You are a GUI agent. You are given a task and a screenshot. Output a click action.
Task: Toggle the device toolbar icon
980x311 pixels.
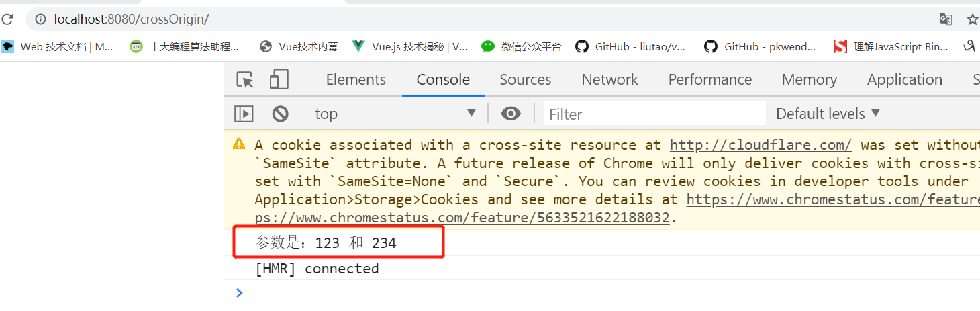click(x=279, y=79)
